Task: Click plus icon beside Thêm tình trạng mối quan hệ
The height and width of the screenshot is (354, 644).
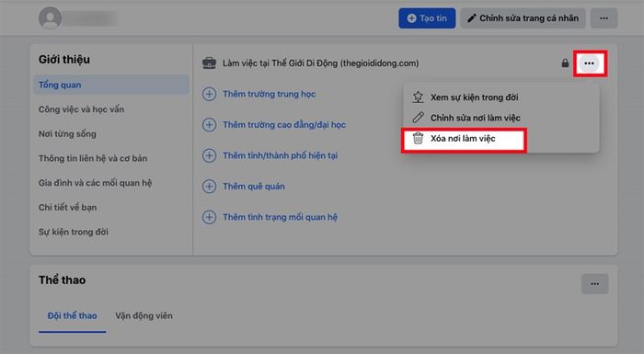Action: [x=209, y=217]
